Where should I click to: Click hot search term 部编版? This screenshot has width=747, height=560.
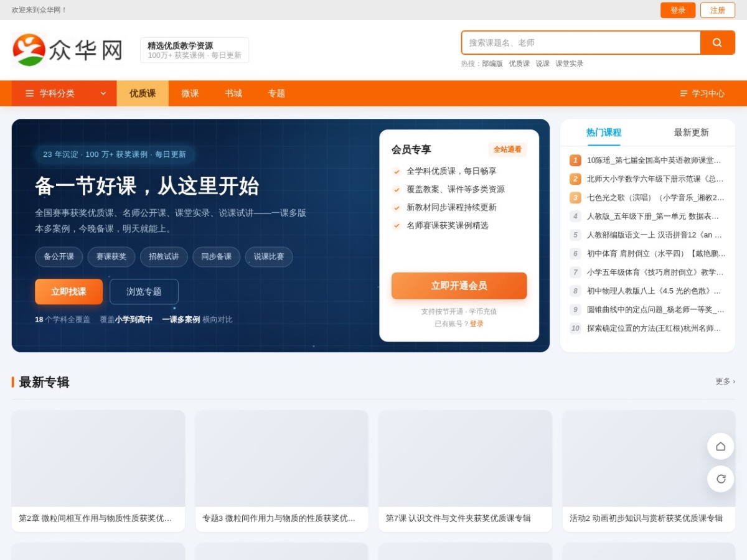[x=492, y=63]
